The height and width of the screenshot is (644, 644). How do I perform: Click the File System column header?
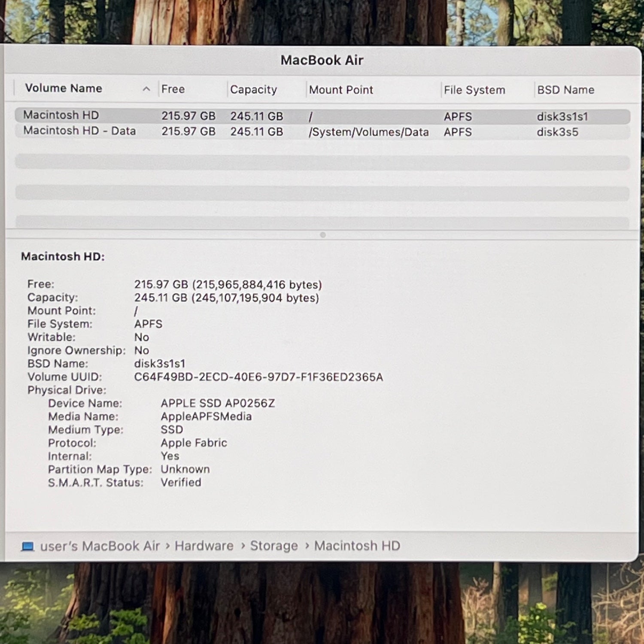pos(474,90)
